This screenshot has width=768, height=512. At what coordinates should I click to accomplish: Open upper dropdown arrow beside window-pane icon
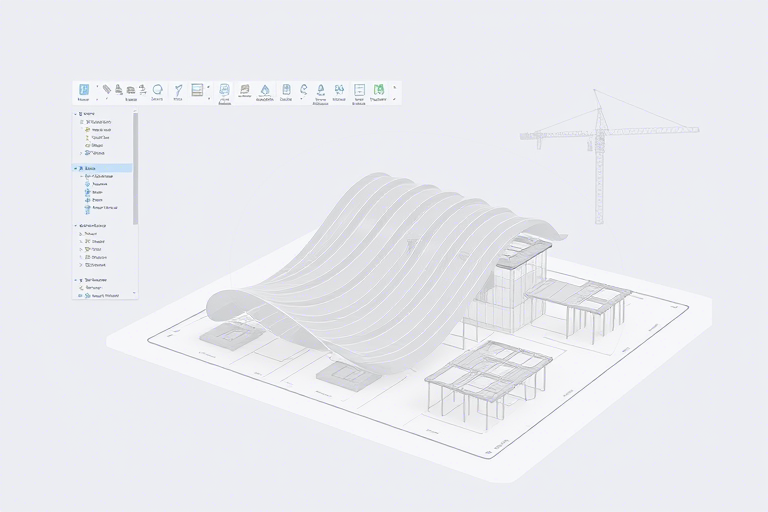[x=209, y=87]
